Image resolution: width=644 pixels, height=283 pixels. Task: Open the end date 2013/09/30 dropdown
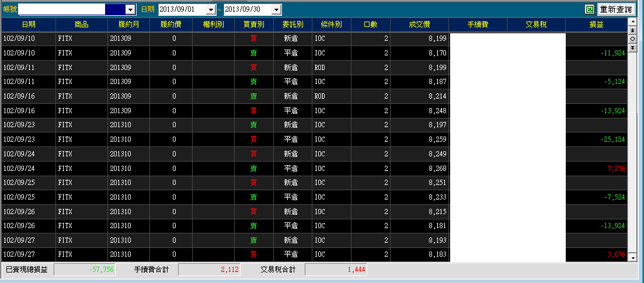(x=276, y=9)
